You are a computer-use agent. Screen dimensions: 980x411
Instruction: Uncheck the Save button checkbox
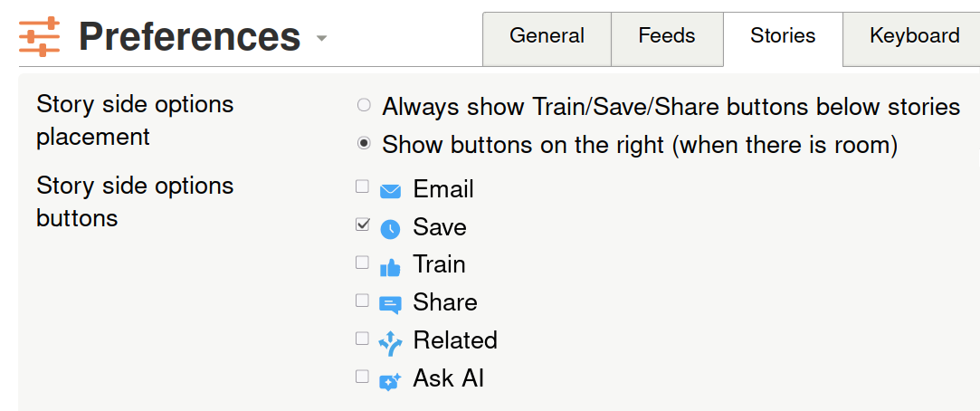click(363, 225)
